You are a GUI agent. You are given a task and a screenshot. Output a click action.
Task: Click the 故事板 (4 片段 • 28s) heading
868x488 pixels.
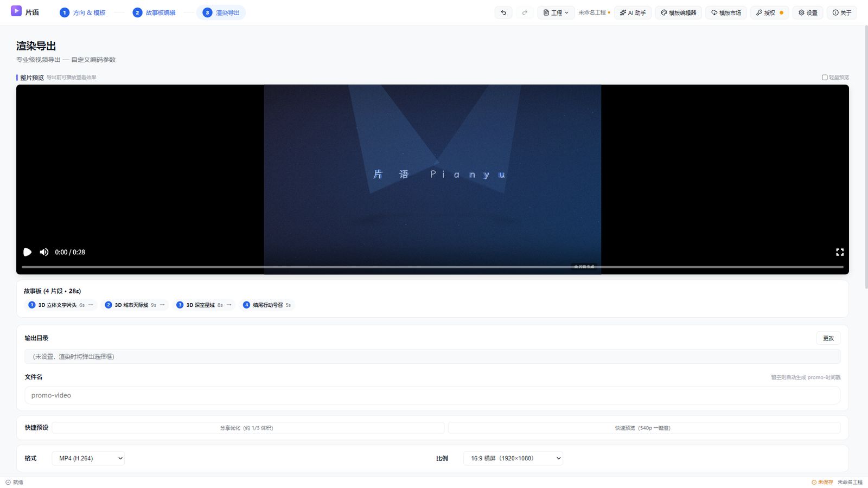click(x=53, y=291)
